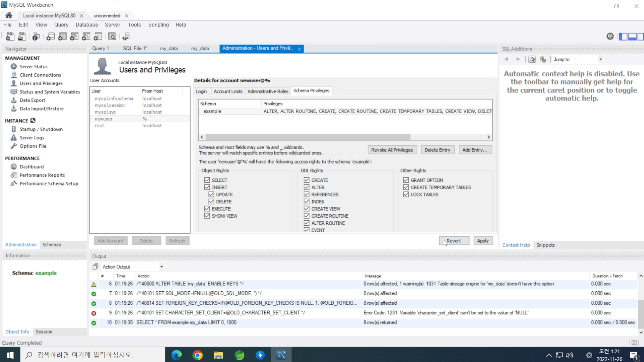644x362 pixels.
Task: Switch to the Login tab
Action: click(201, 91)
